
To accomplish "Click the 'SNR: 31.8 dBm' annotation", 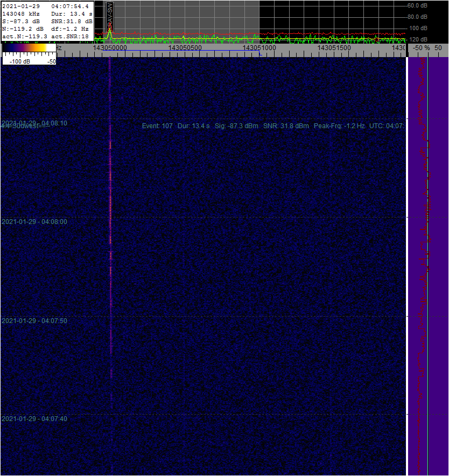I will 286,125.
